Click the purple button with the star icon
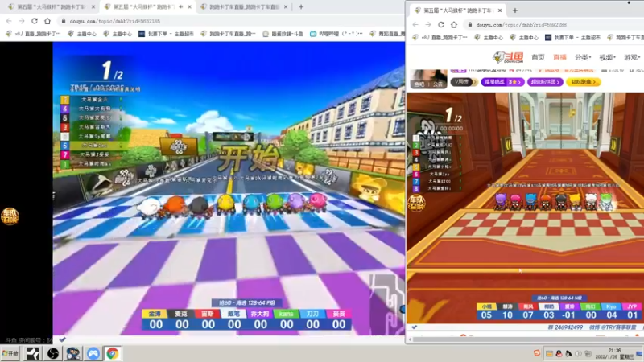 point(502,82)
